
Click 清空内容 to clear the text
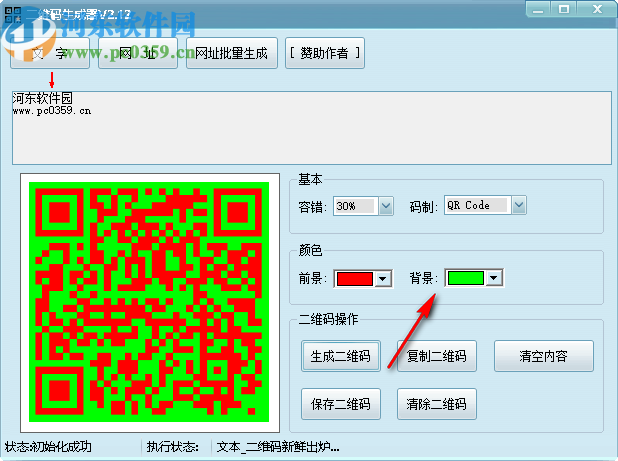tap(544, 356)
